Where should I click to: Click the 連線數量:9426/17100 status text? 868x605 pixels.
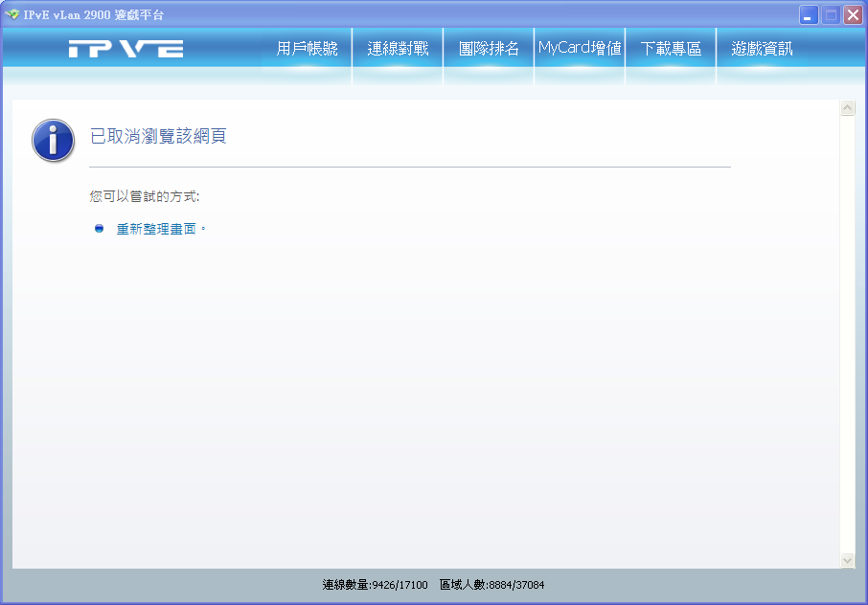[375, 585]
